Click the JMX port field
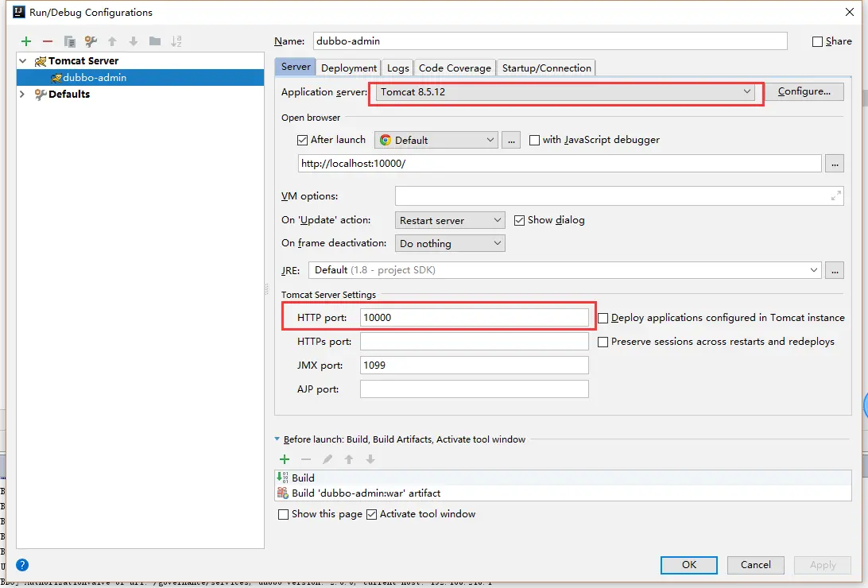This screenshot has height=588, width=868. point(475,365)
